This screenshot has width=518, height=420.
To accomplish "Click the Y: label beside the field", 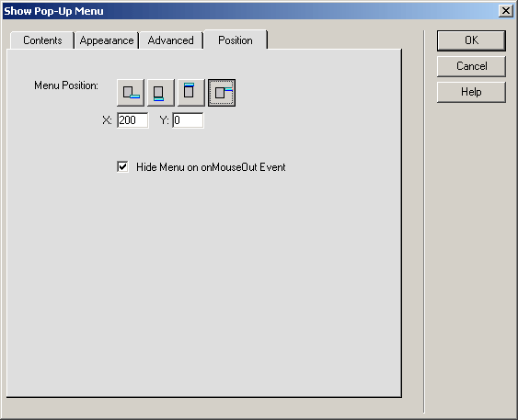I will click(164, 120).
